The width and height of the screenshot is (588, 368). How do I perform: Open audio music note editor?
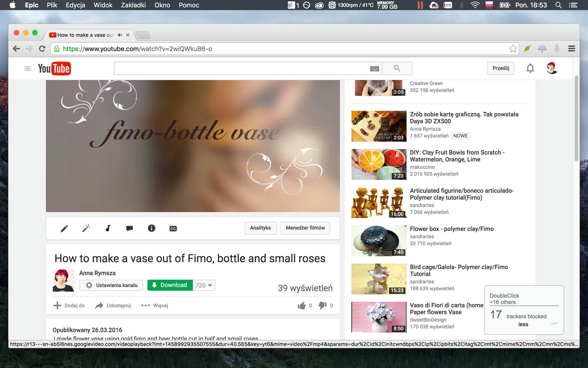pyautogui.click(x=108, y=228)
